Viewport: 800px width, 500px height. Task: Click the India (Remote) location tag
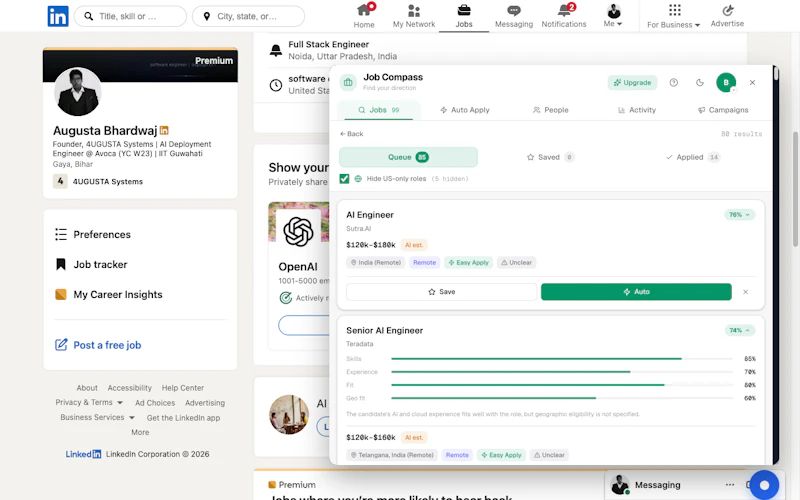[377, 263]
